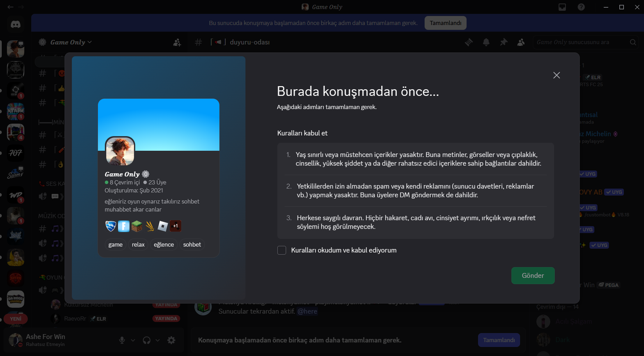644x356 pixels.
Task: Go forward with the right arrow icon
Action: point(21,7)
